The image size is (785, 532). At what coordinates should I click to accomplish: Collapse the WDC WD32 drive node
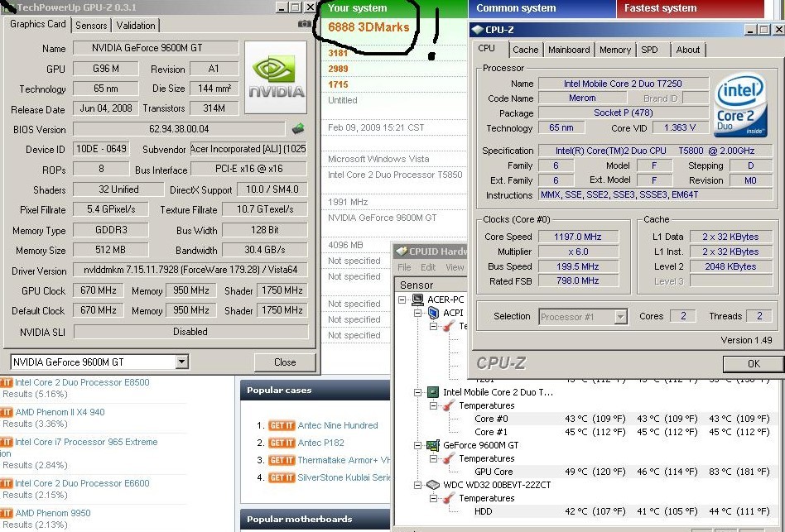[417, 485]
